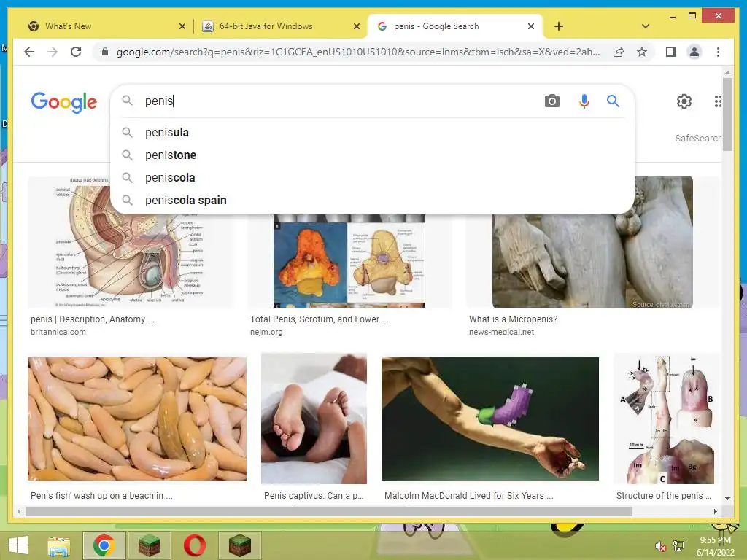Open the Opera browser taskbar icon
The image size is (747, 560).
(194, 545)
